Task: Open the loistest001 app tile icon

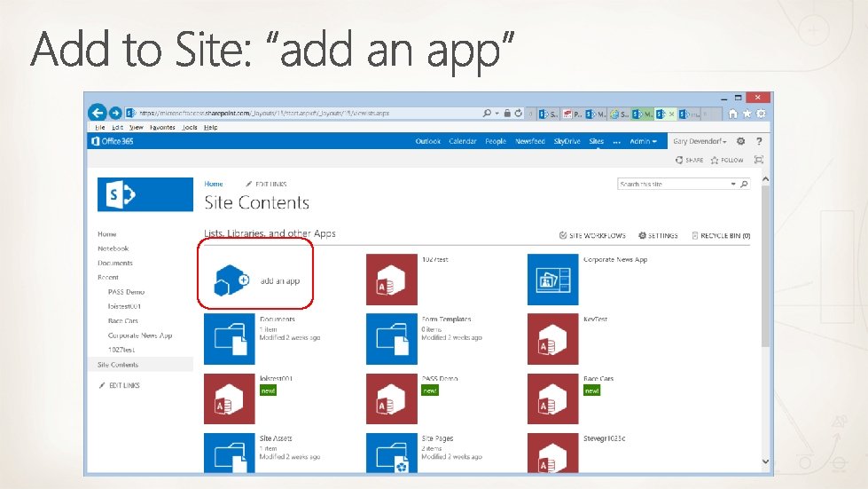Action: click(x=229, y=398)
